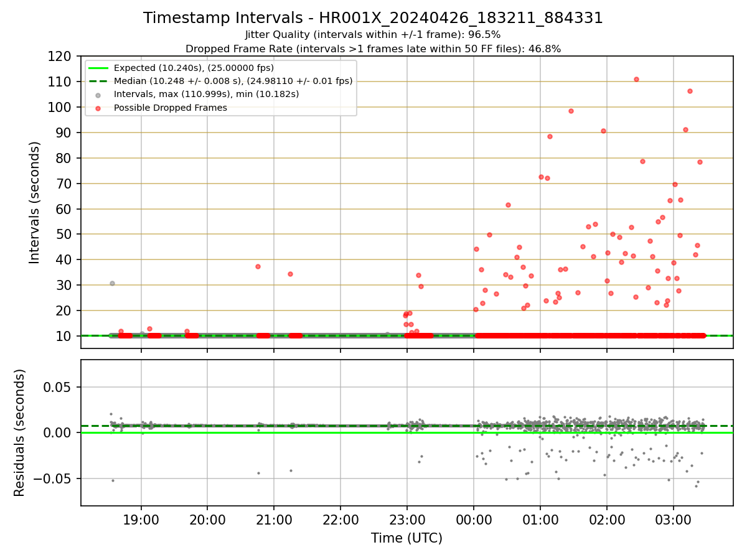The height and width of the screenshot is (560, 747).
Task: Click the dashed dark green line sample in the legend
Action: coord(99,82)
